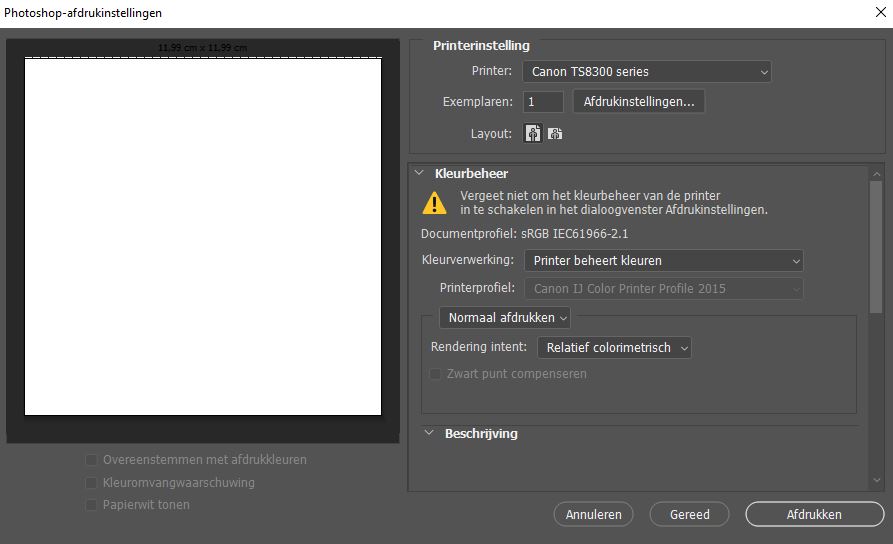Close the Photoshop-afdrukinstellingen dialog
The width and height of the screenshot is (893, 544).
[880, 12]
